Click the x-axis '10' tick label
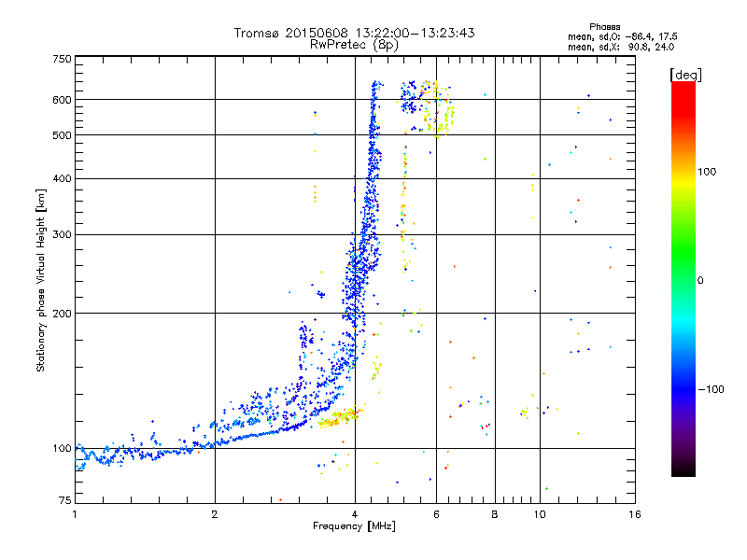Screen dimensions: 747x560 point(540,514)
